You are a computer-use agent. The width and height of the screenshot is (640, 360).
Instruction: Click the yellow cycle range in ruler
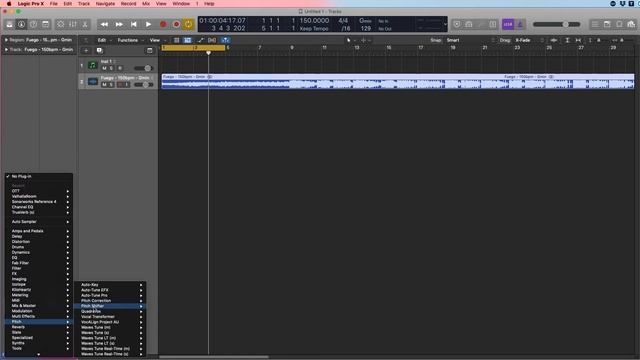(193, 48)
